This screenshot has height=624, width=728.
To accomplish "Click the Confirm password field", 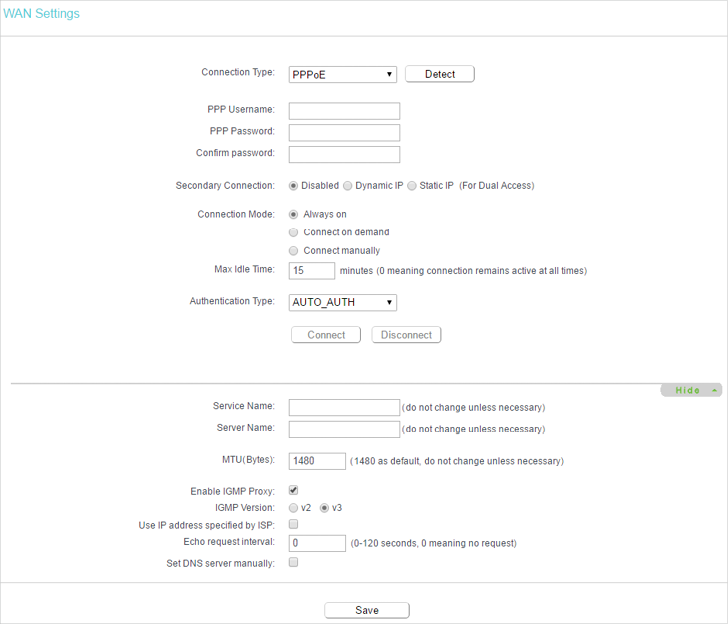I will click(344, 154).
